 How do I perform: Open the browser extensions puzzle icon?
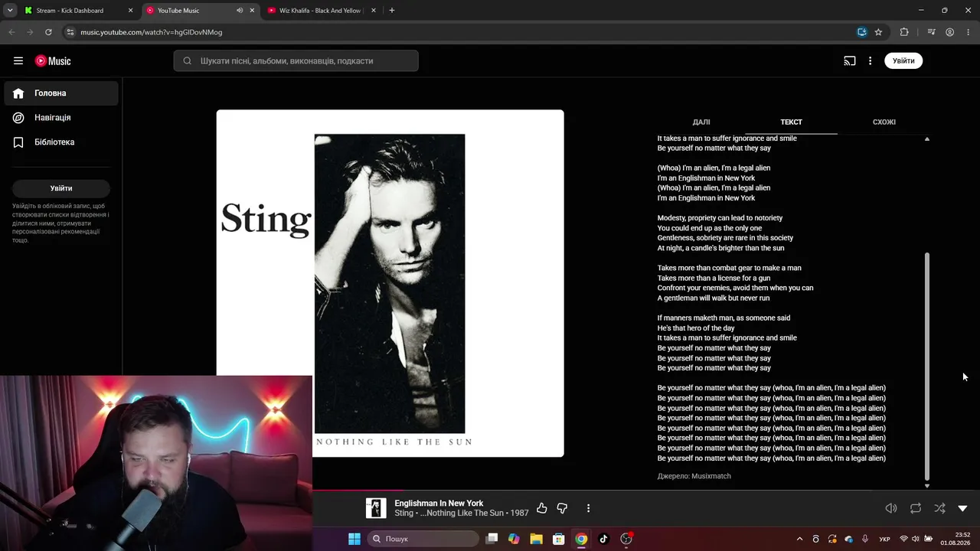(904, 32)
